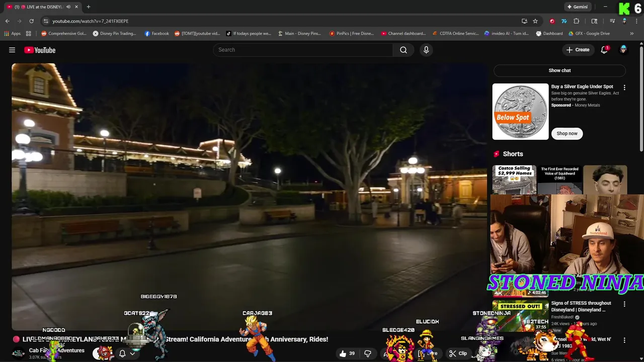The width and height of the screenshot is (644, 362).
Task: Open a new browser tab
Action: pos(88,7)
